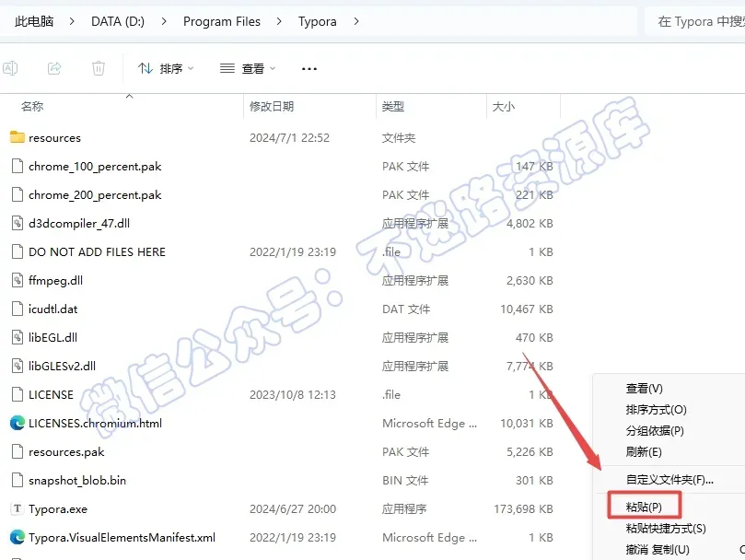
Task: Select Typora.VisualElementsManifest.xml Edge icon
Action: point(17,537)
